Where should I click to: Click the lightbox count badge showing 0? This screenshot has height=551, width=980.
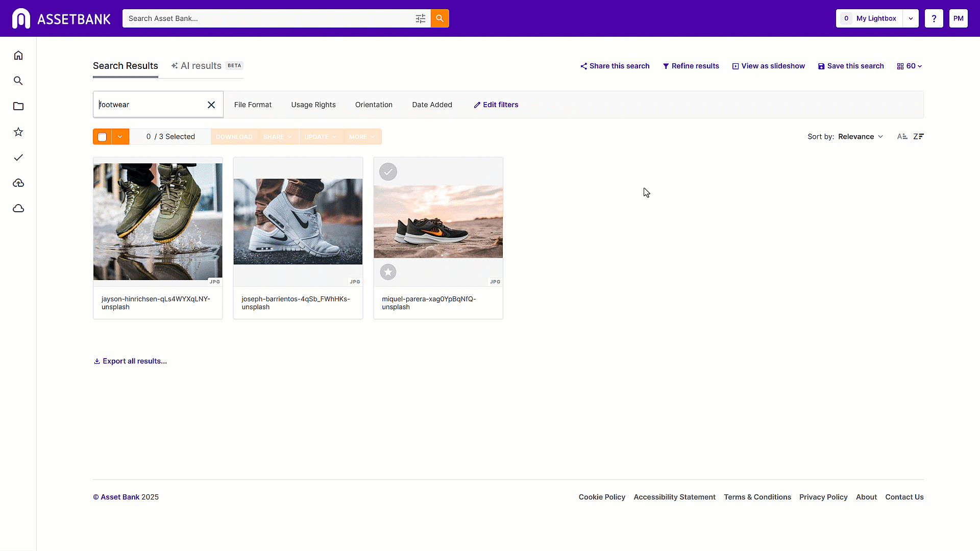point(846,18)
